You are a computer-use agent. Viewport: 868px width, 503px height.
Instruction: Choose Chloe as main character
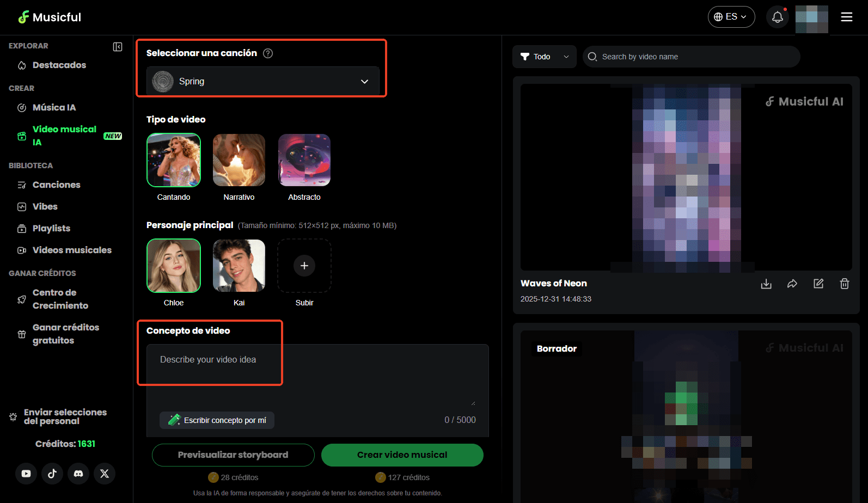click(174, 266)
